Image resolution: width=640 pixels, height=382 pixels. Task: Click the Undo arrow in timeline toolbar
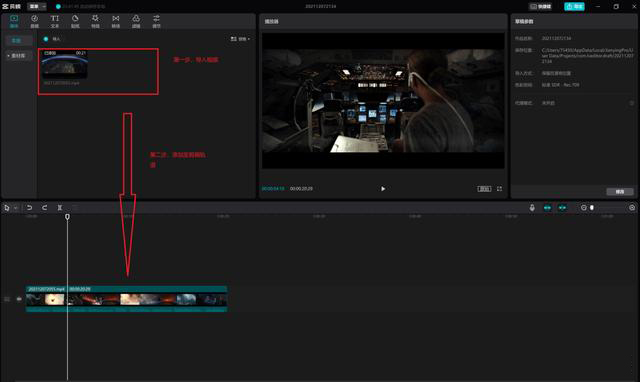29,208
